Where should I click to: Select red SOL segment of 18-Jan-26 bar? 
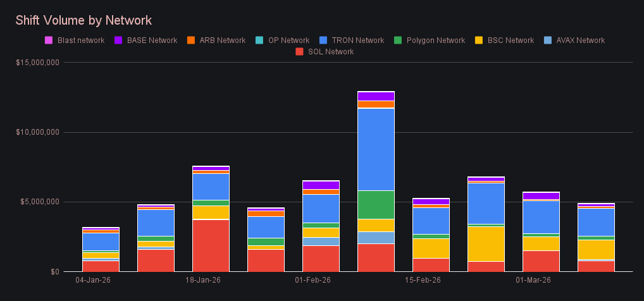pos(211,245)
